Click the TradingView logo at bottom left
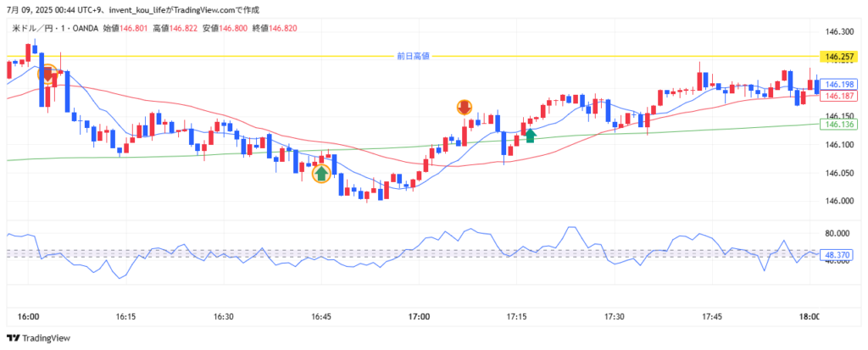This screenshot has width=868, height=350. tap(38, 338)
